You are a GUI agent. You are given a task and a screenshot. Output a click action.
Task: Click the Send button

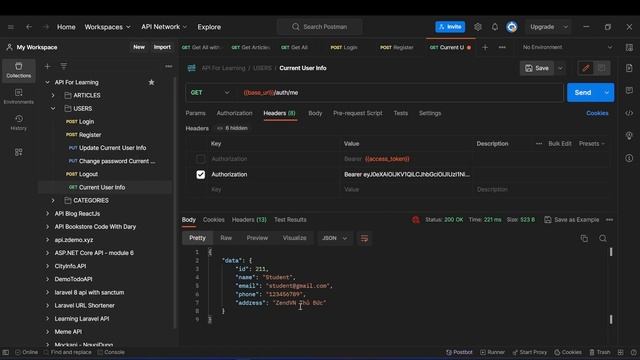coord(583,93)
